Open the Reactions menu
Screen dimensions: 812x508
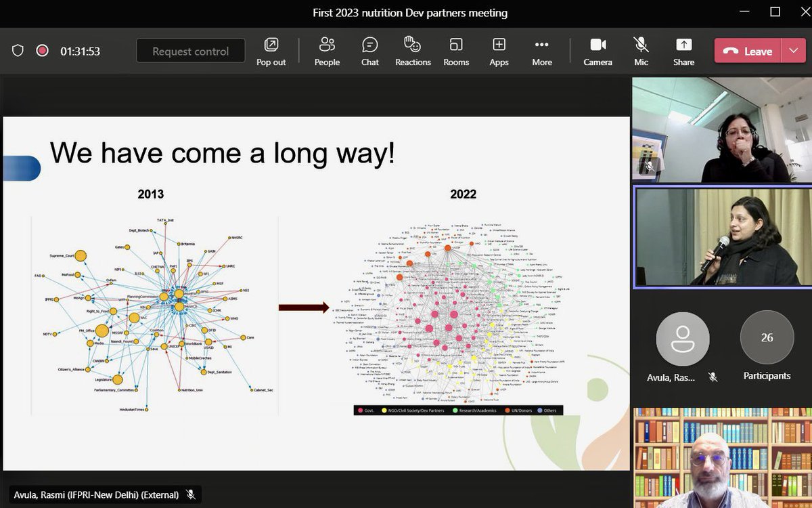point(413,51)
